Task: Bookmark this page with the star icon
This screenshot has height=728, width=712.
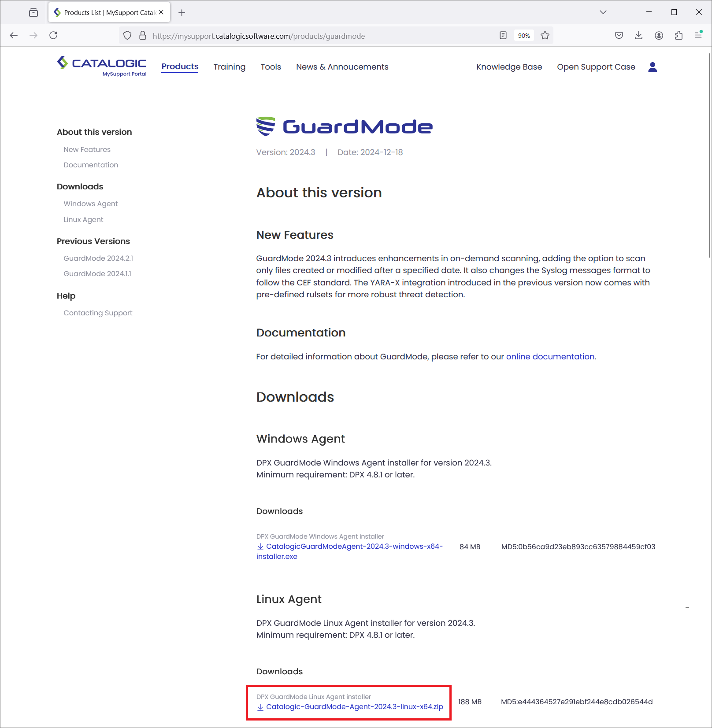Action: 545,36
